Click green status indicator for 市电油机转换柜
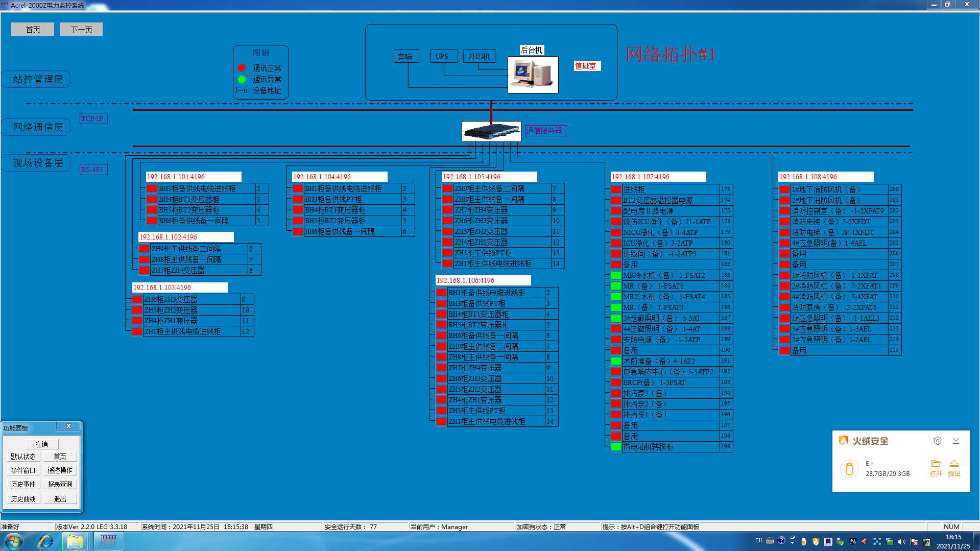Image resolution: width=980 pixels, height=551 pixels. pyautogui.click(x=616, y=447)
